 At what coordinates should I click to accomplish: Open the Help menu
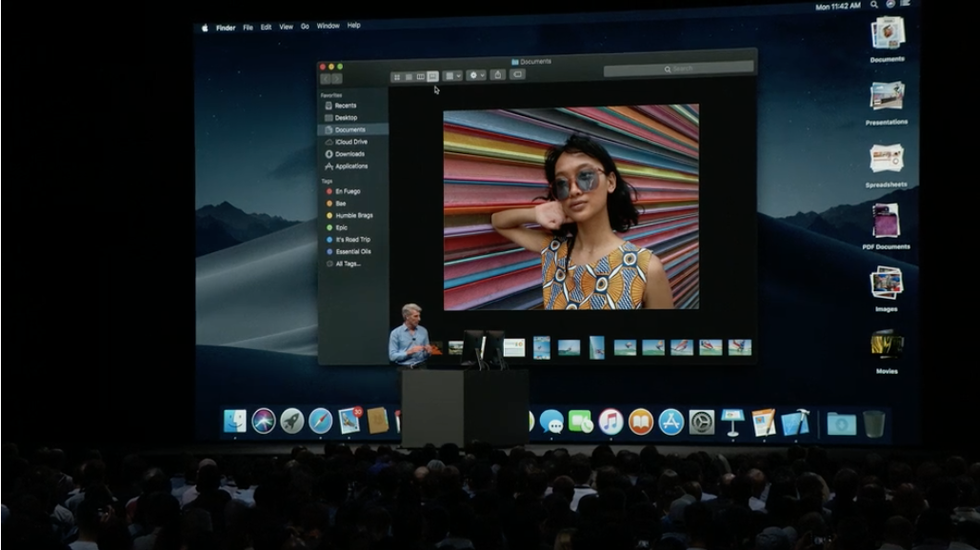click(x=353, y=26)
